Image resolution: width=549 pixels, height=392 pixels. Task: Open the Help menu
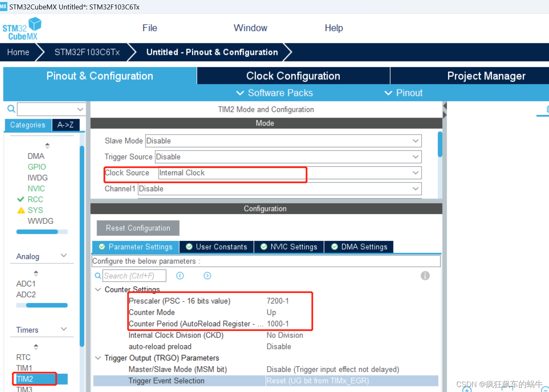coord(334,28)
